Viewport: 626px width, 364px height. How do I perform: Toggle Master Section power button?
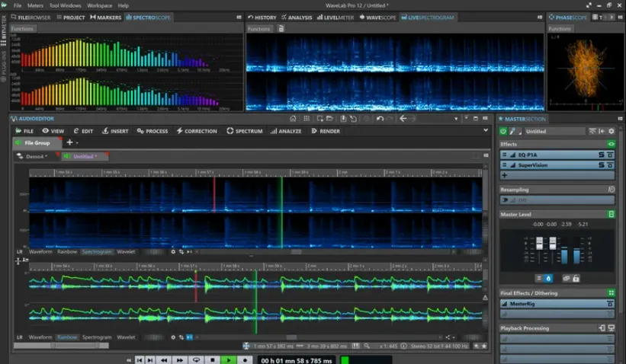[x=503, y=131]
